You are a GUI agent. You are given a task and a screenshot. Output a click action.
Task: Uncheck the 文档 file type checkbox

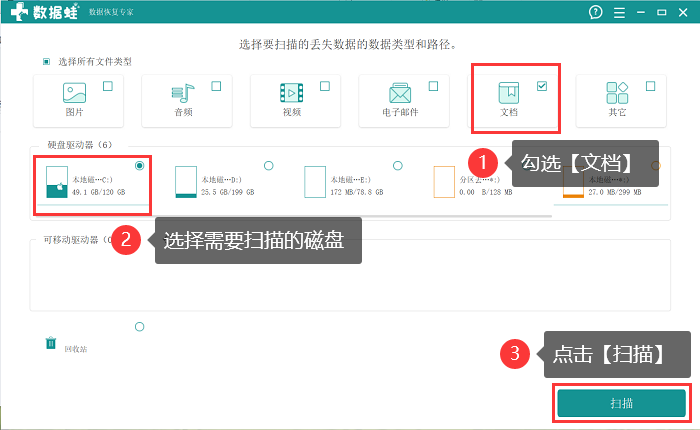(542, 86)
